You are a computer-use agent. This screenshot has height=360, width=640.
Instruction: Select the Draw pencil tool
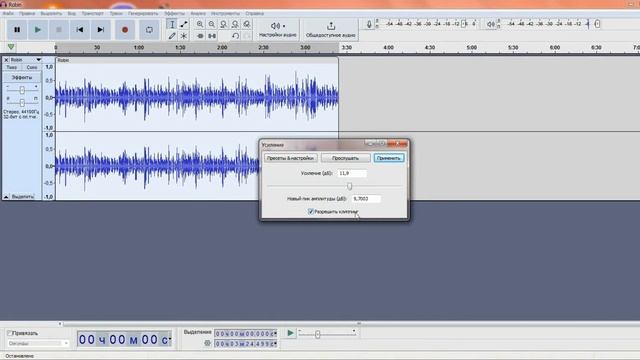tap(172, 36)
